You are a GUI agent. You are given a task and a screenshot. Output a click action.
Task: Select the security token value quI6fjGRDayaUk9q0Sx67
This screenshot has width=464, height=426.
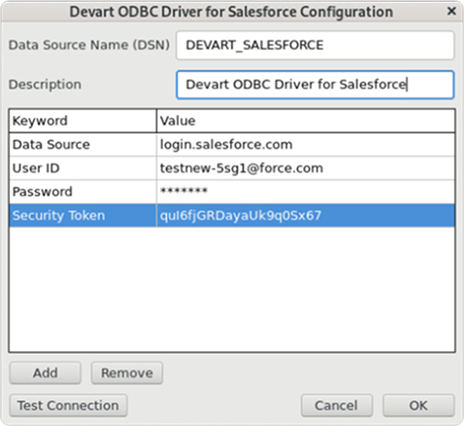pyautogui.click(x=306, y=215)
